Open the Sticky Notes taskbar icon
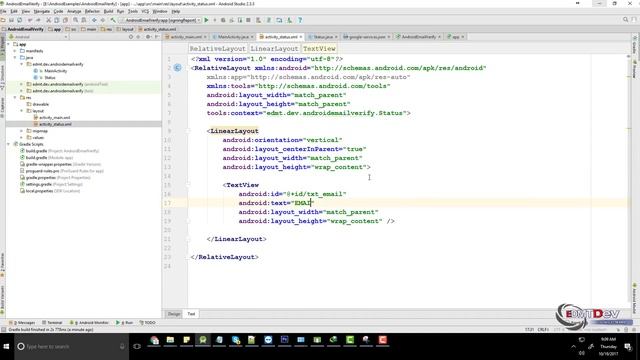Screen dimensions: 640x360 (187, 340)
